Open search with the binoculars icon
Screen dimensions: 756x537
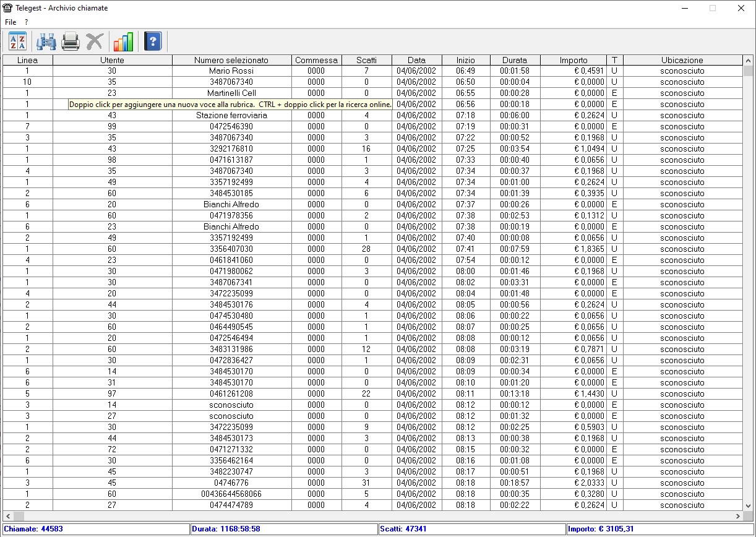46,41
